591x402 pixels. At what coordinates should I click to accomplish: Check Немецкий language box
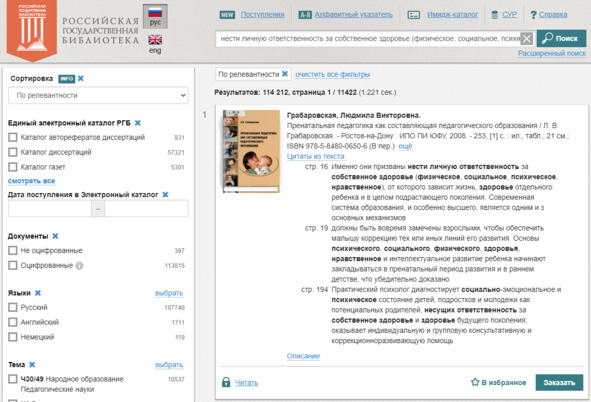[x=13, y=337]
